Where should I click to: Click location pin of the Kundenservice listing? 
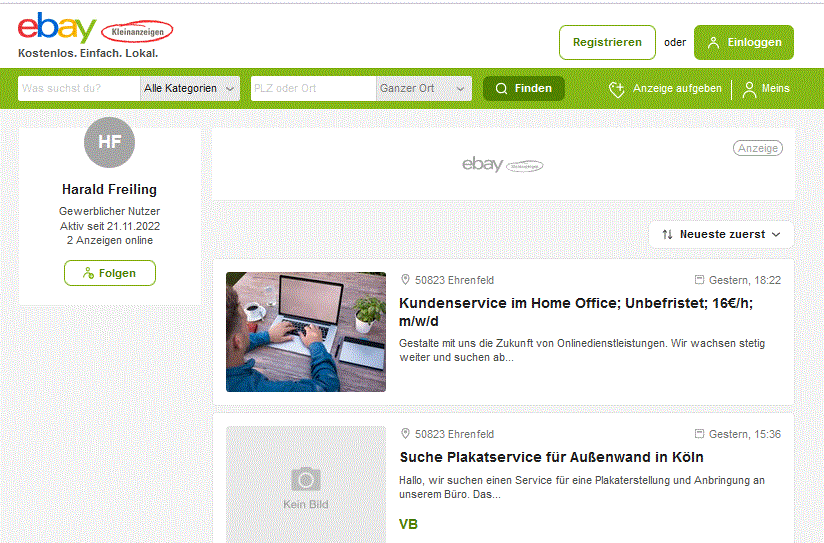(x=405, y=280)
